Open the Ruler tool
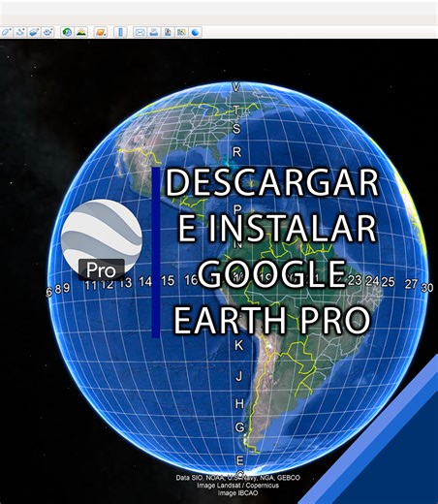Screen dimensions: 438x504 (x=120, y=32)
